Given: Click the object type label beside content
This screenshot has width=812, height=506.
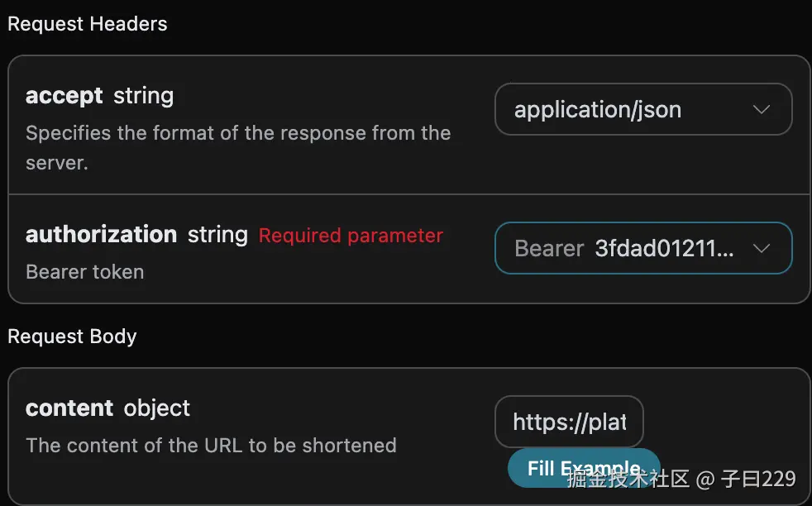Looking at the screenshot, I should (157, 408).
